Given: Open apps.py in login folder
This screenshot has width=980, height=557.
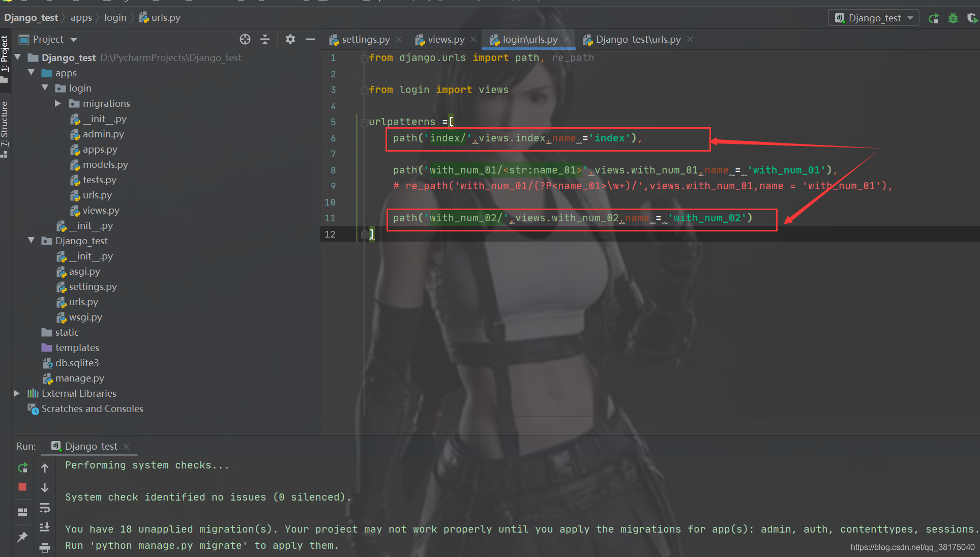Looking at the screenshot, I should pos(100,149).
